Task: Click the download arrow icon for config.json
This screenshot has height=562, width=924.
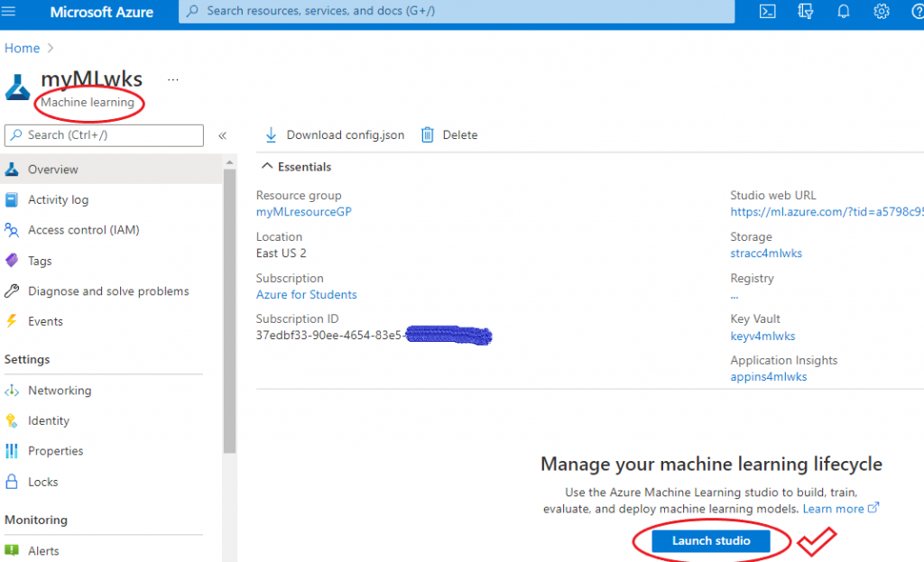Action: click(271, 135)
